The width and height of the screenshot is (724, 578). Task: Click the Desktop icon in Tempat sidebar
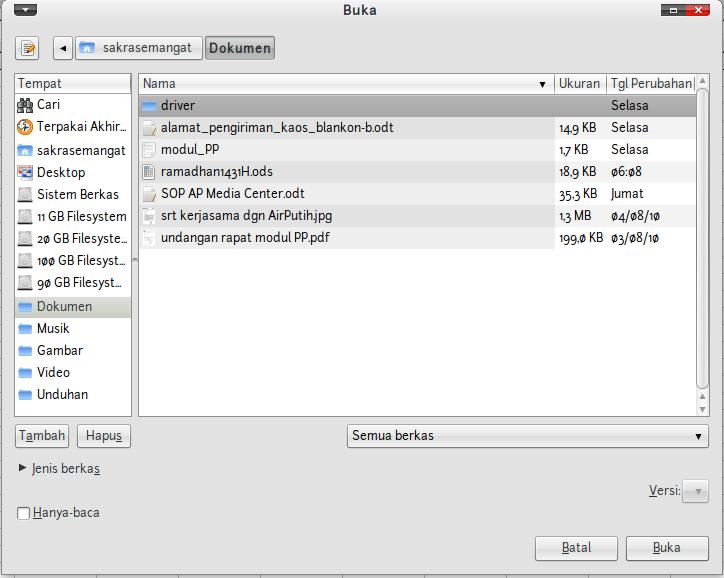[x=26, y=172]
